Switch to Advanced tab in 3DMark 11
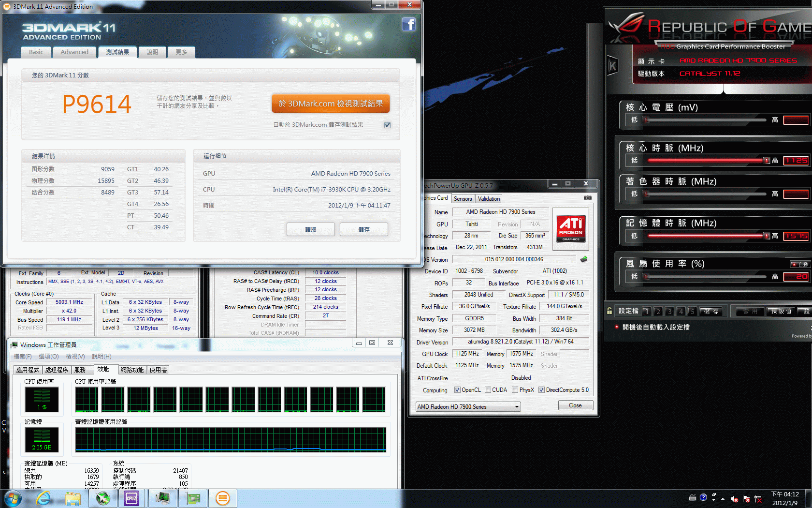 (x=74, y=52)
